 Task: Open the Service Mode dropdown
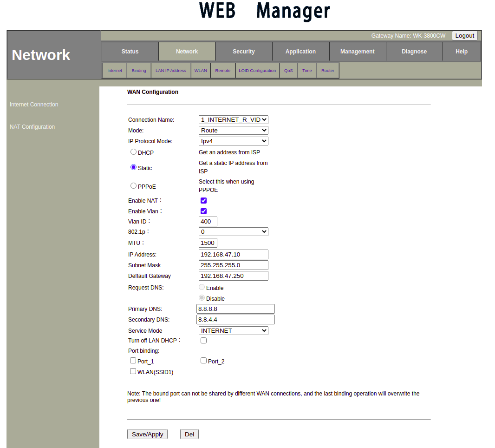[233, 331]
